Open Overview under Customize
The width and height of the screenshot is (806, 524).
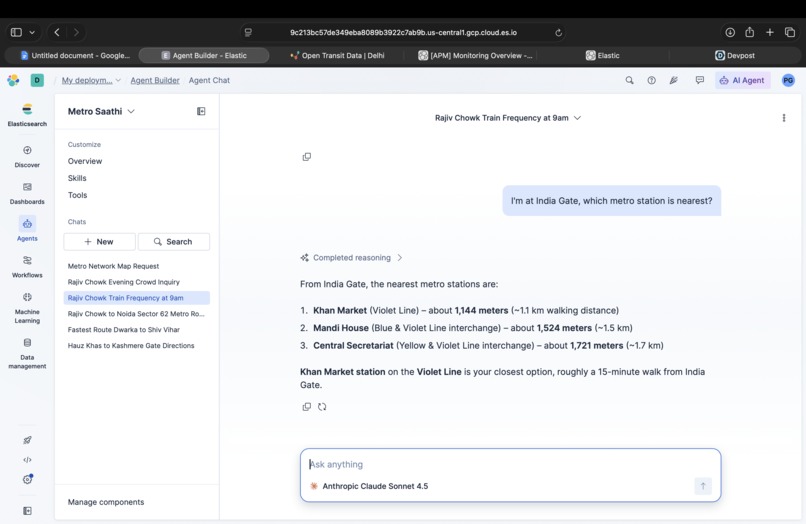coord(85,161)
